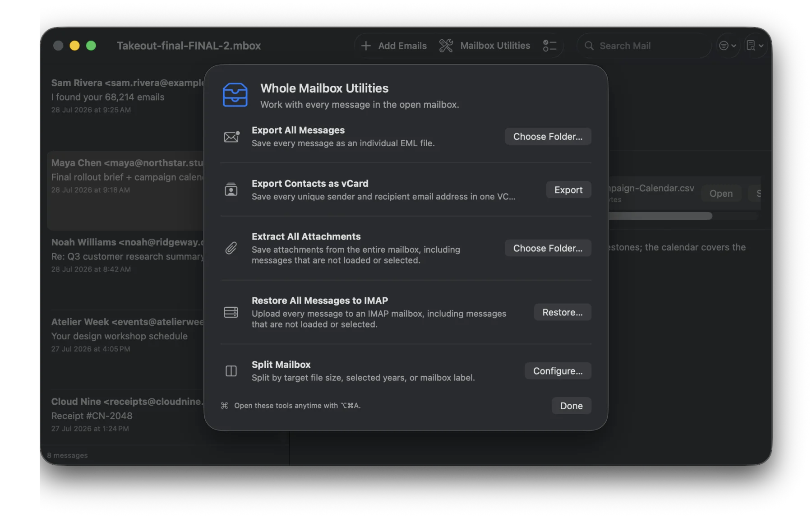Click the Export All Messages envelope icon
This screenshot has height=518, width=812.
tap(231, 136)
